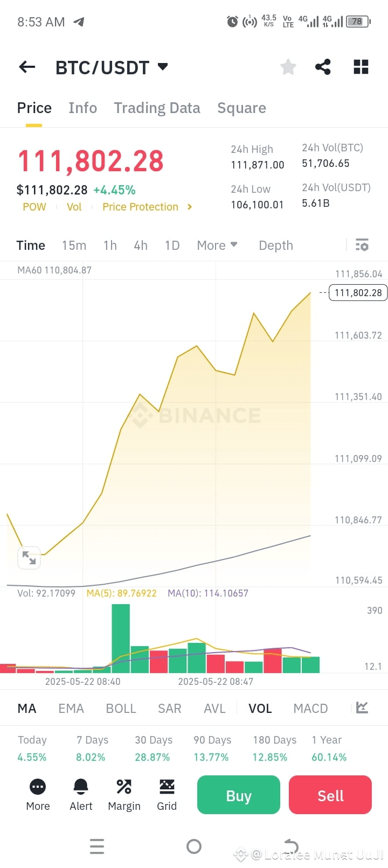Toggle the MA indicator
Screen dimensions: 388x868
27,709
